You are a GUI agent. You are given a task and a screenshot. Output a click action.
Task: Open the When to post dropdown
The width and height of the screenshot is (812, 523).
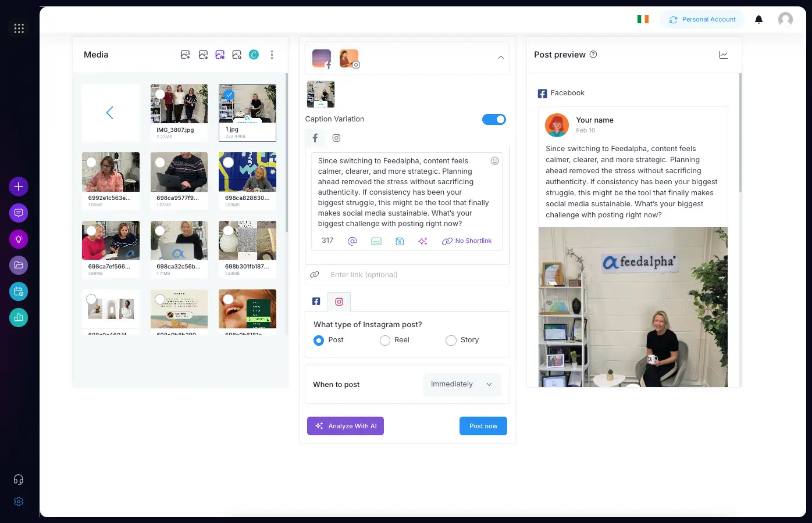462,384
